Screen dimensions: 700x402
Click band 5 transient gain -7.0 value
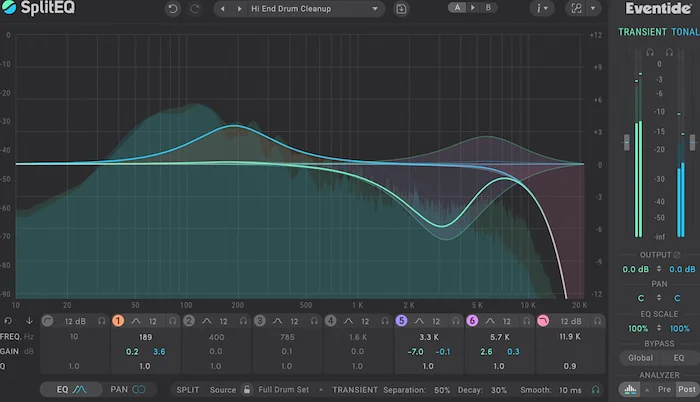coord(416,352)
